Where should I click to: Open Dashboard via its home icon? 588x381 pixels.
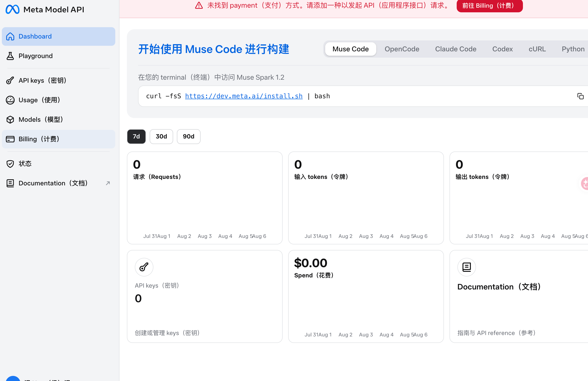click(10, 36)
